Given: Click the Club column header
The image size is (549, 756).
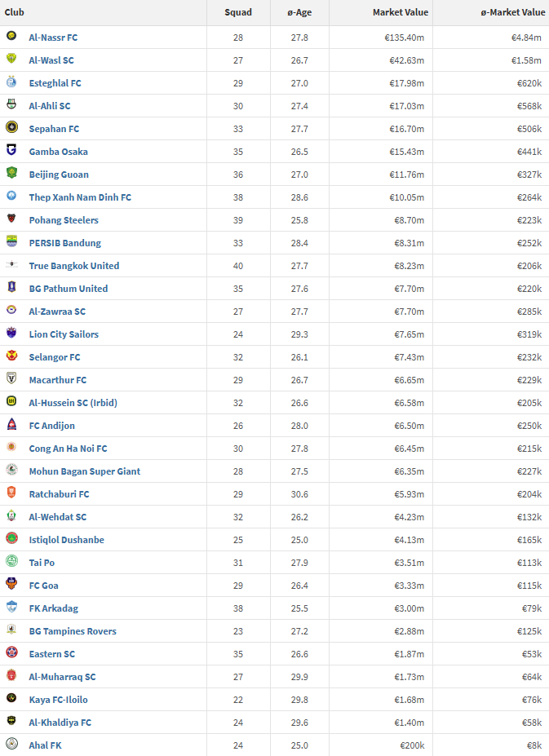Looking at the screenshot, I should click(x=15, y=12).
